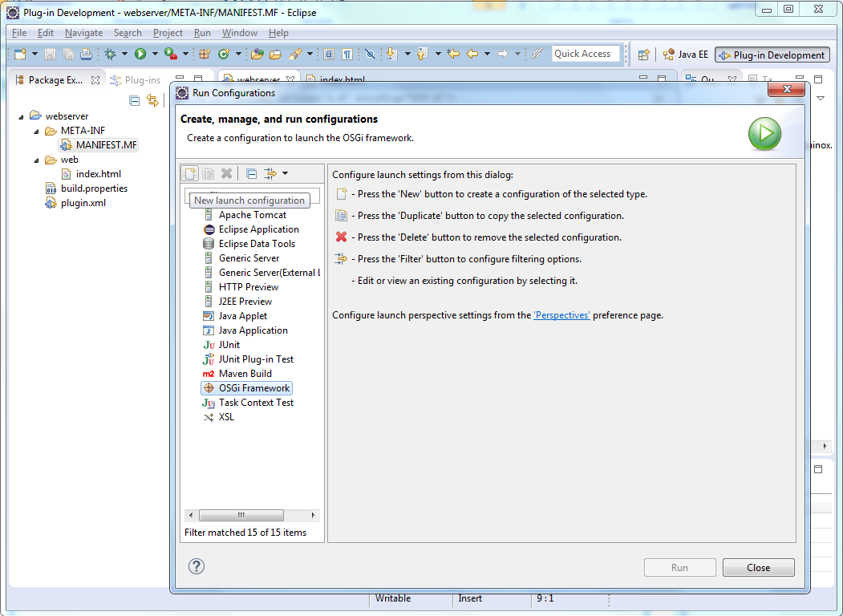Click the Toggle Block Selection toolbar icon
This screenshot has width=843, height=616.
tap(329, 54)
